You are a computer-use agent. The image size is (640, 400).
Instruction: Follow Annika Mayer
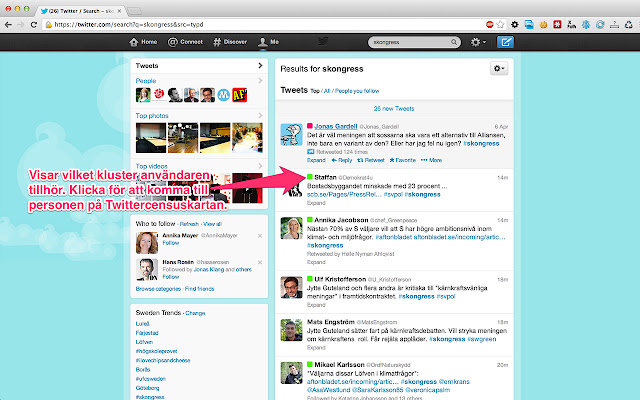pyautogui.click(x=171, y=243)
